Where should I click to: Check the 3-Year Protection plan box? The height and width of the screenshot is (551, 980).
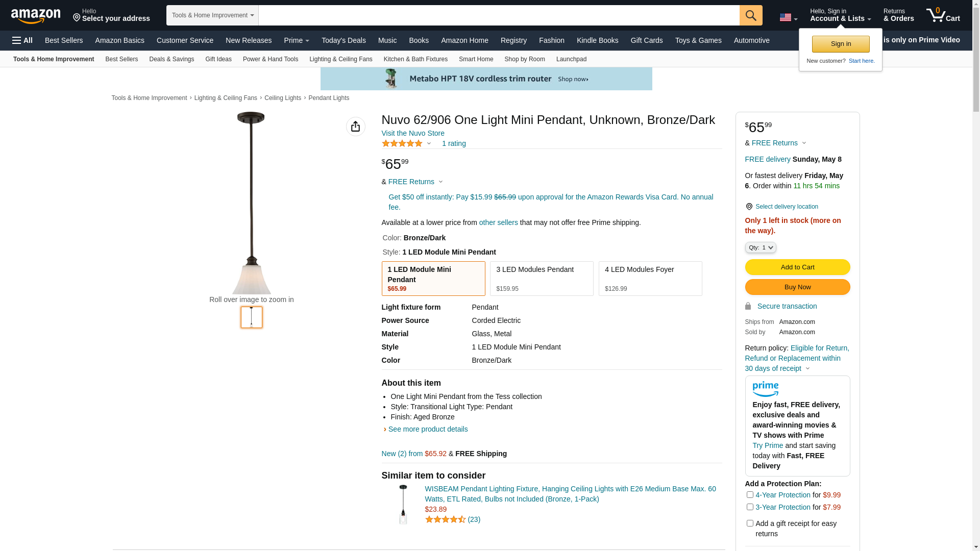coord(750,507)
